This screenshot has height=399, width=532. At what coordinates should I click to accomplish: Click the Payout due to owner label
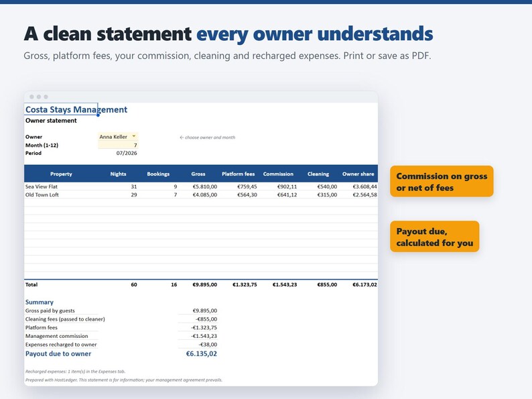click(58, 353)
